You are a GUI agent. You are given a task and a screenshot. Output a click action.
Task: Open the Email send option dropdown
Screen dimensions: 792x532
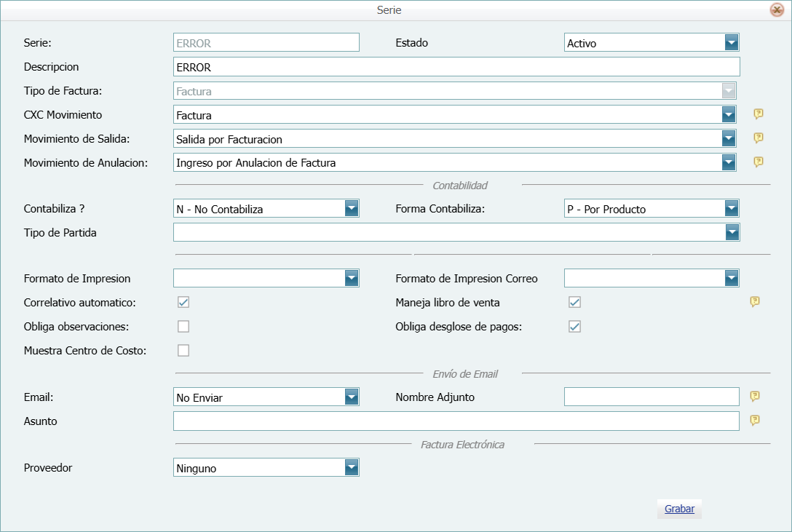tap(352, 397)
